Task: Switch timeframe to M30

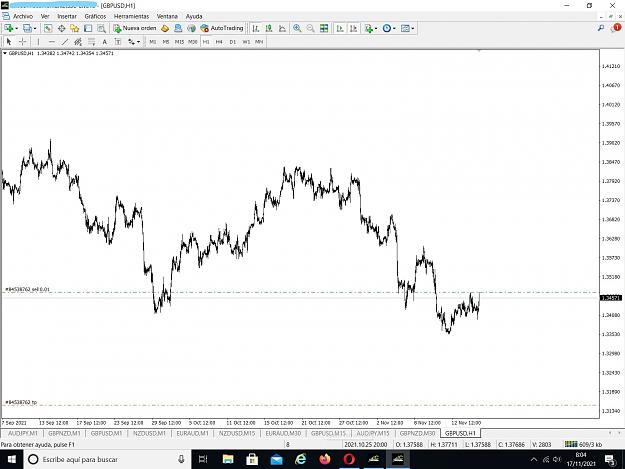Action: click(193, 41)
